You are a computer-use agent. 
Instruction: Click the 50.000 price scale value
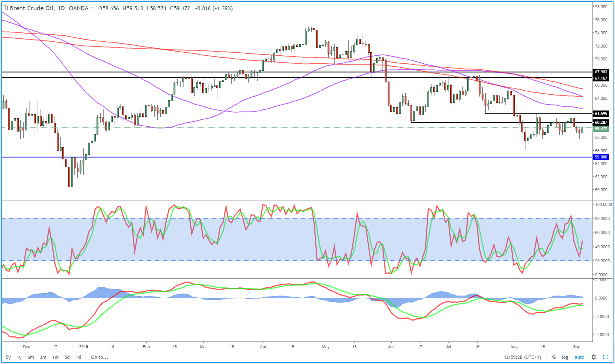click(601, 190)
